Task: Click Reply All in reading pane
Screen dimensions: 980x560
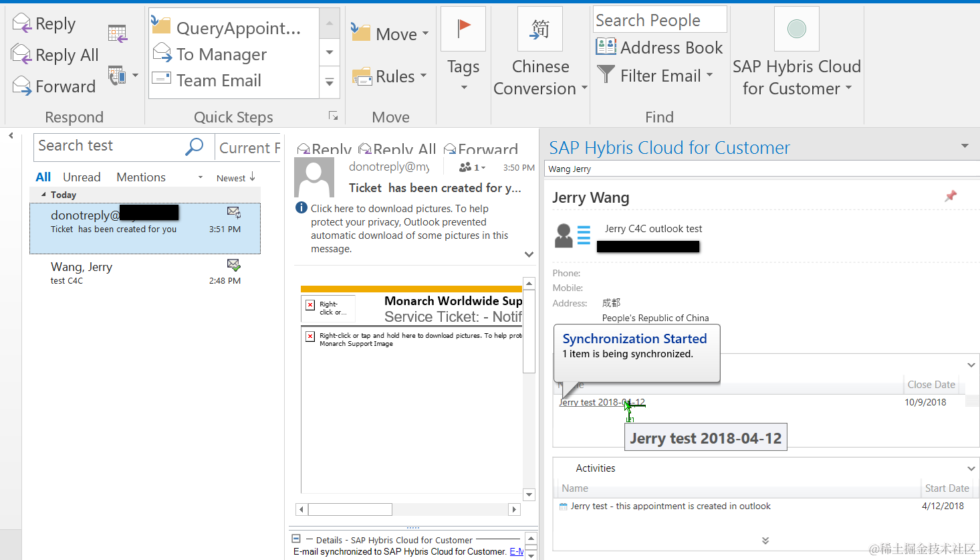Action: (x=397, y=149)
